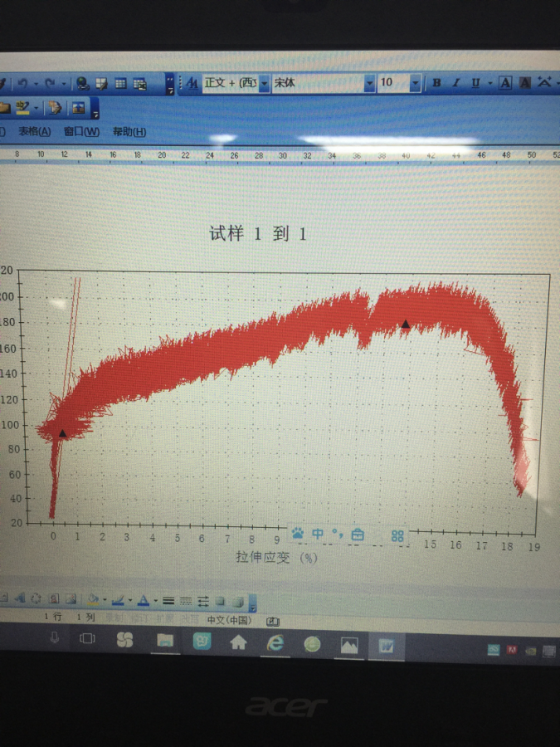Screen dimensions: 560x747
Task: Click the highlight pen icon on second toolbar
Action: point(22,108)
